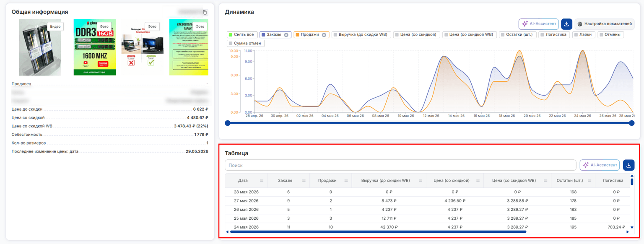Open the Видео product thumbnail

tap(40, 47)
